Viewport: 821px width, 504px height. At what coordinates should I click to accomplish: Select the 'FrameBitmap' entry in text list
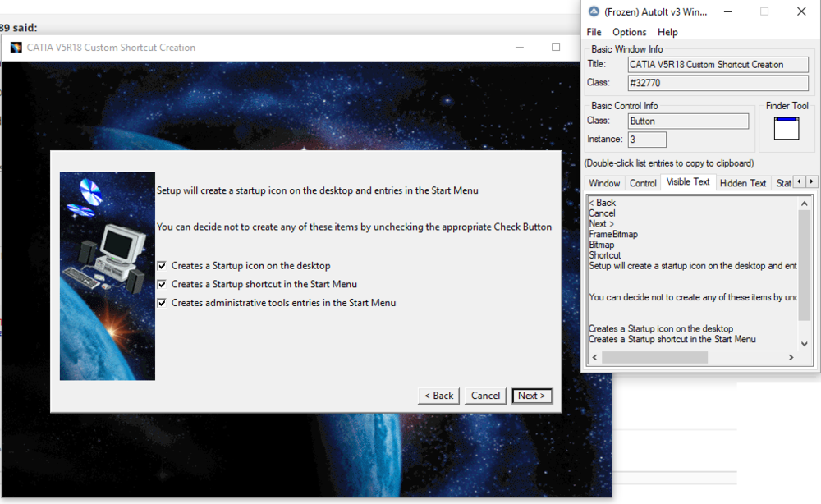click(x=613, y=234)
